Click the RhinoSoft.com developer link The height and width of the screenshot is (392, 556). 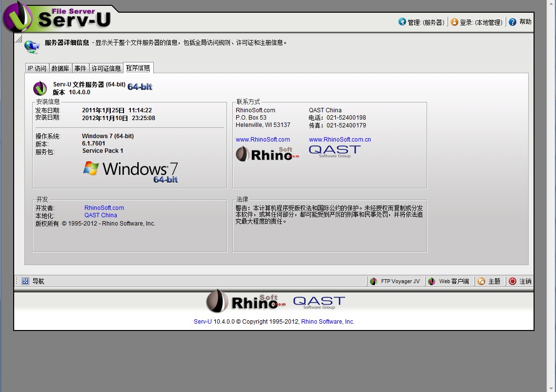click(x=104, y=208)
